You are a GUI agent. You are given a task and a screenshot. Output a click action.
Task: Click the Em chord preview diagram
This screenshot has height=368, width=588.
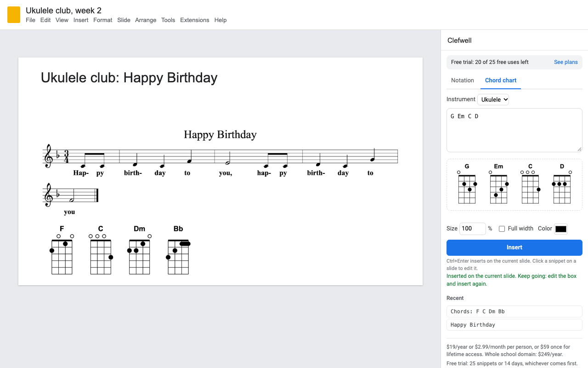(x=498, y=184)
